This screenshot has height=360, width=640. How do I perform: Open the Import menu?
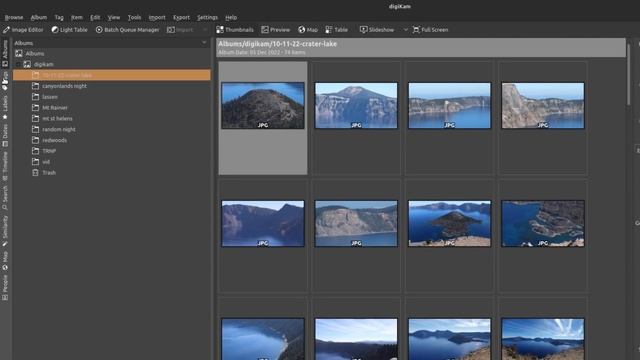[x=157, y=18]
